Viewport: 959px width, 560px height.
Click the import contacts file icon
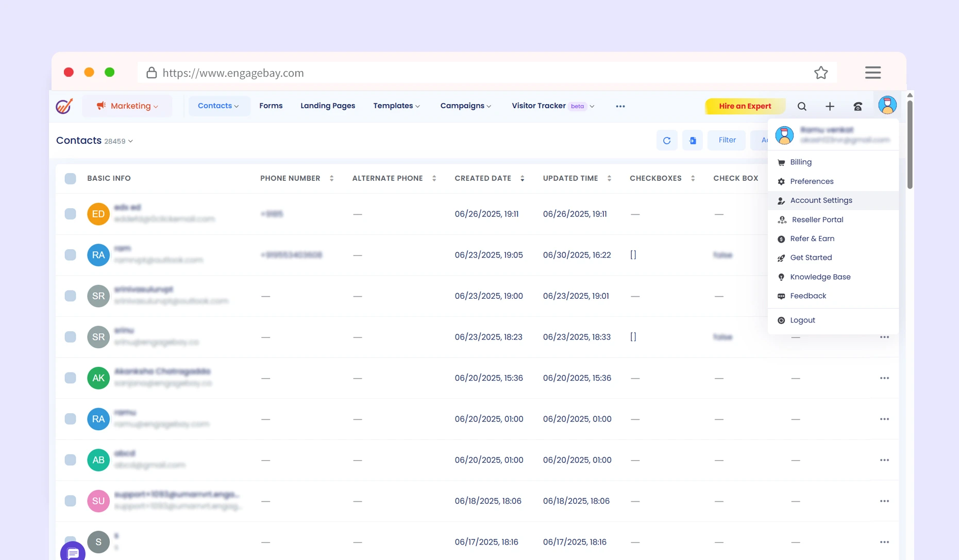693,140
